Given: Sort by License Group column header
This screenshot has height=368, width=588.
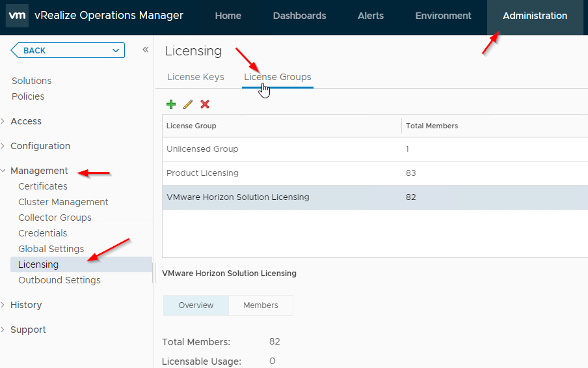Looking at the screenshot, I should click(191, 126).
